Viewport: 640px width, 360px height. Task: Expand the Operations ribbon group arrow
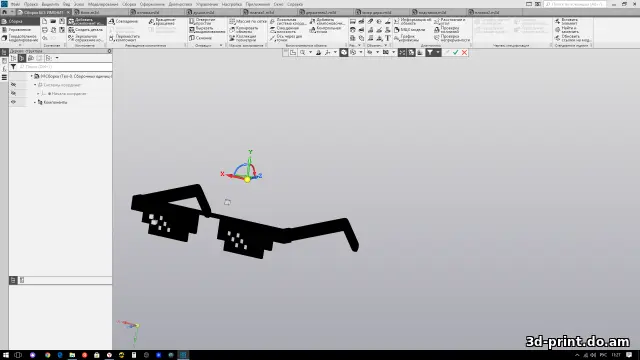221,45
